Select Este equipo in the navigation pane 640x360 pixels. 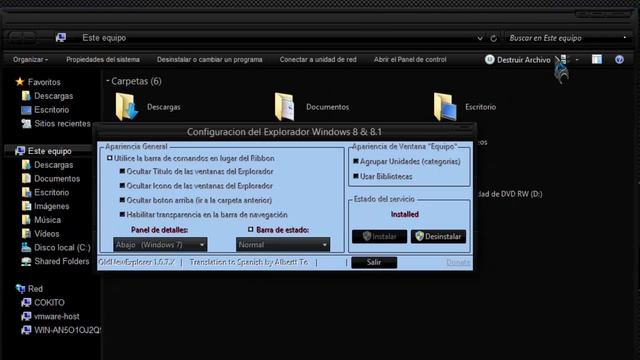tap(43, 151)
